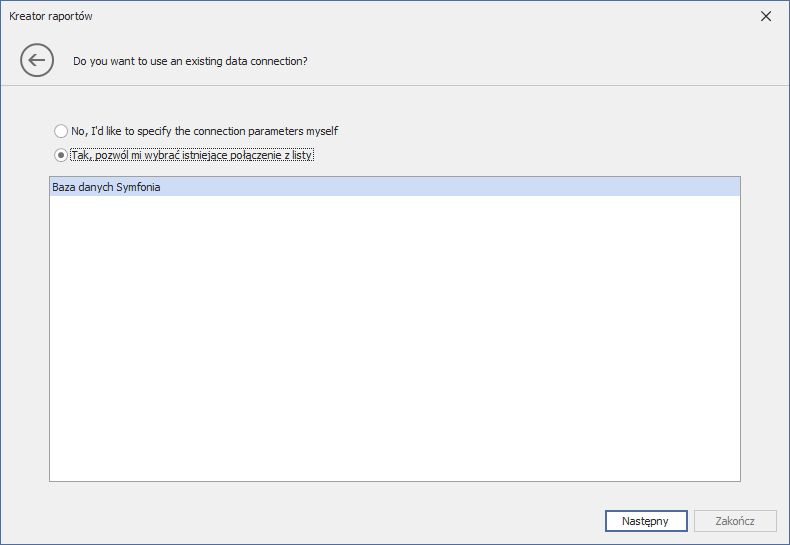Go back using the circular arrow button
The width and height of the screenshot is (790, 545).
(37, 60)
